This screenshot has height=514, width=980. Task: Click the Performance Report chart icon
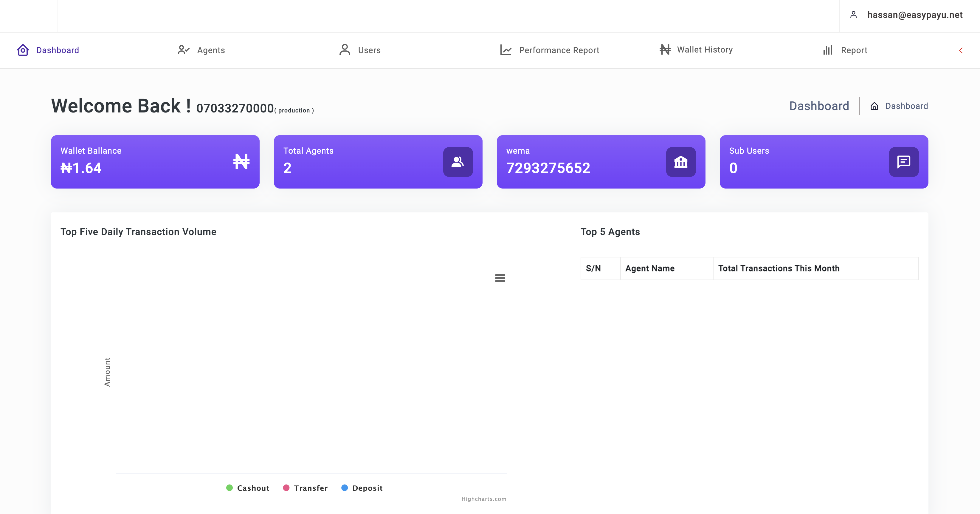click(505, 50)
